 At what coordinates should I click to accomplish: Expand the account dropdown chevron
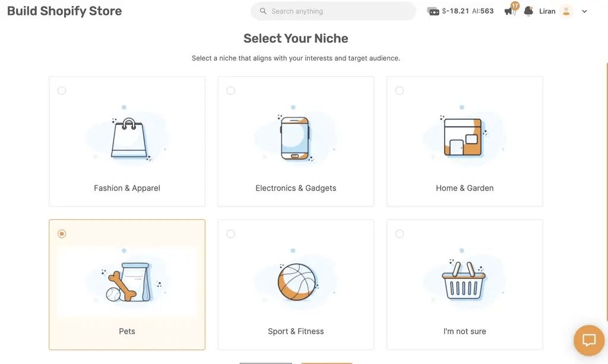pyautogui.click(x=584, y=11)
